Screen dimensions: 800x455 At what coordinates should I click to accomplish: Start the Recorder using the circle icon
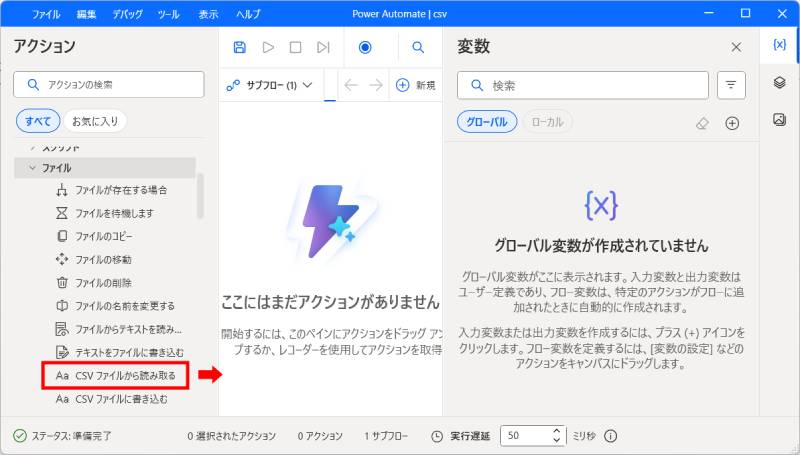coord(365,47)
